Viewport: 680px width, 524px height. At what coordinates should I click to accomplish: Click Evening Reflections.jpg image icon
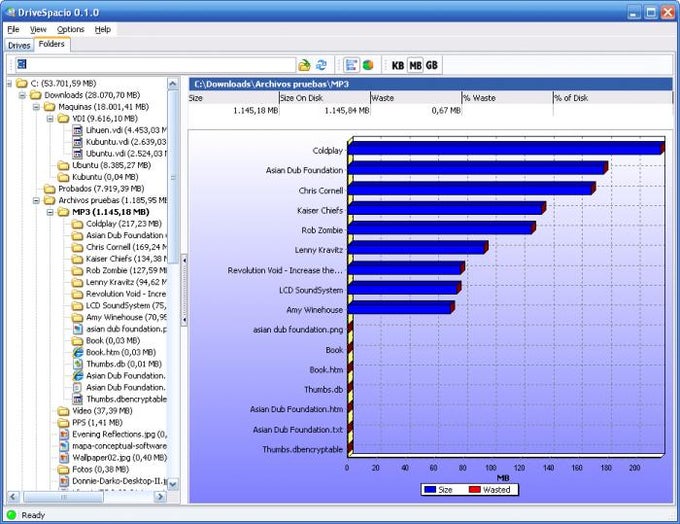click(64, 435)
